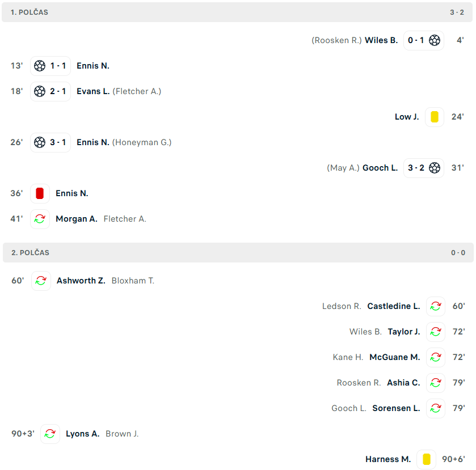Click the substitution icon beside Morgan A.
The image size is (476, 470).
[40, 219]
